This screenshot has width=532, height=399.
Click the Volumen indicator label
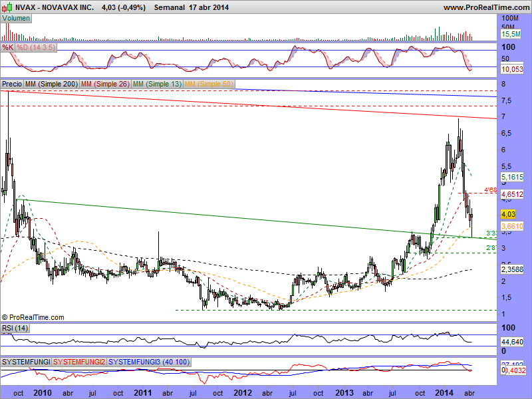(16, 19)
